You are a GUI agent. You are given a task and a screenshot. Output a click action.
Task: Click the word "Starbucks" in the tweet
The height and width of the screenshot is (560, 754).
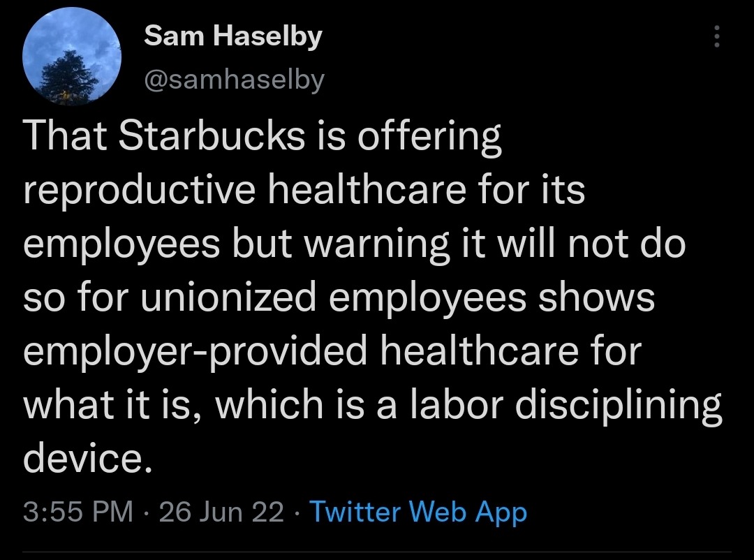pos(212,136)
